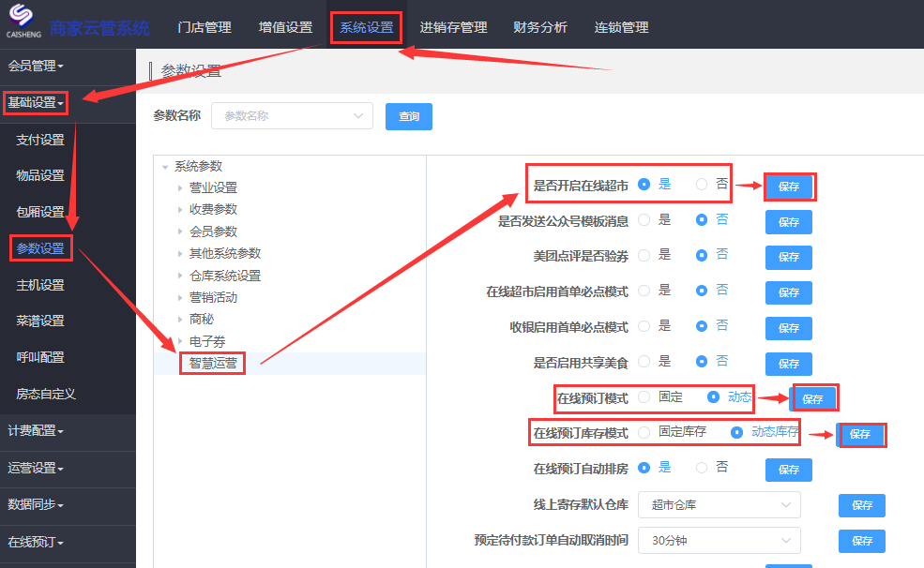Expand 营业设置 tree node arrow
Image resolution: width=924 pixels, height=568 pixels.
180,188
